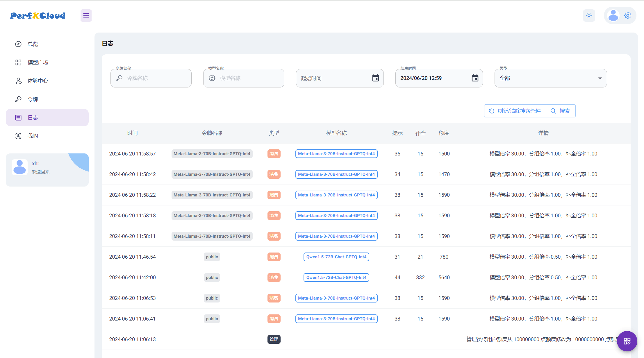Click model tag in 11:58:22 row
The width and height of the screenshot is (644, 358).
pyautogui.click(x=336, y=195)
